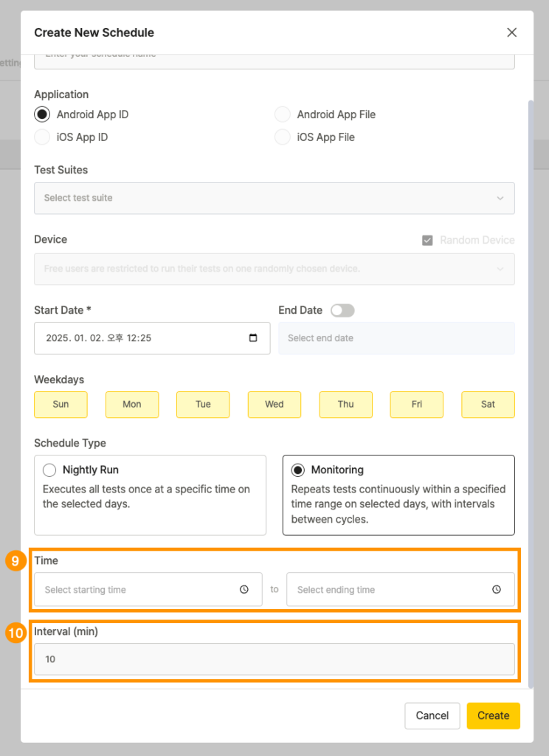
Task: Toggle the Tue weekday button
Action: coord(203,404)
